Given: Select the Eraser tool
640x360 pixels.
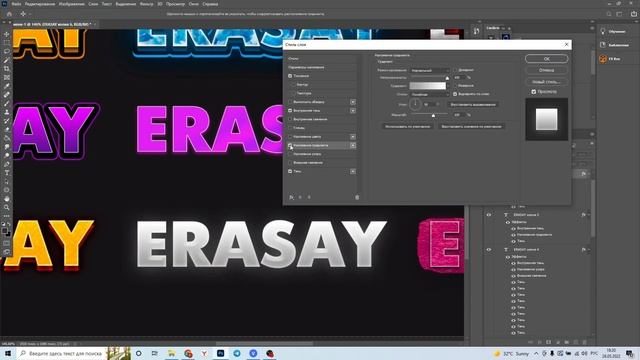Looking at the screenshot, I should tap(7, 129).
